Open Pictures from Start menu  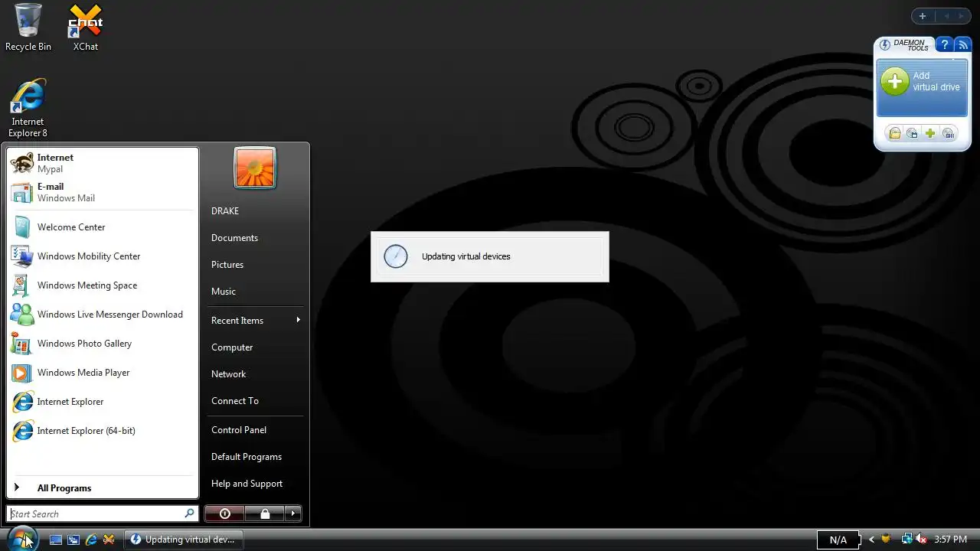pyautogui.click(x=256, y=265)
